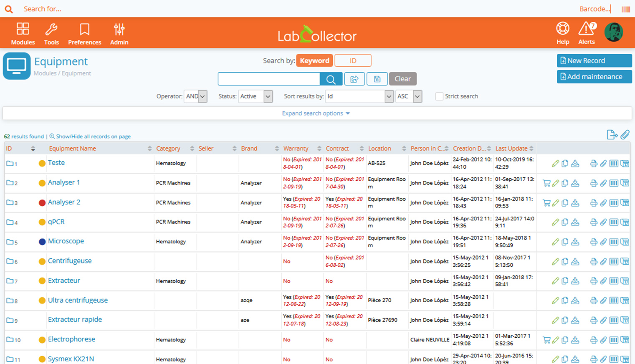This screenshot has height=364, width=635.
Task: Click the cart icon for Electrophorese
Action: click(x=546, y=340)
